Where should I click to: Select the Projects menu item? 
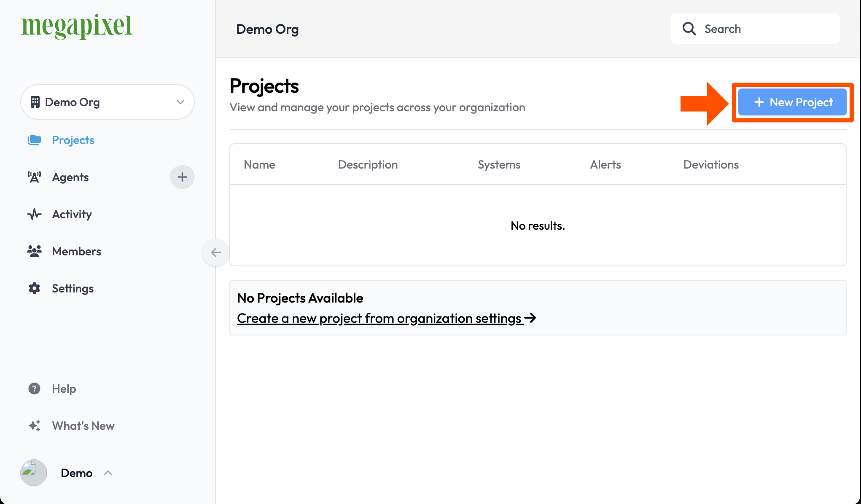73,140
